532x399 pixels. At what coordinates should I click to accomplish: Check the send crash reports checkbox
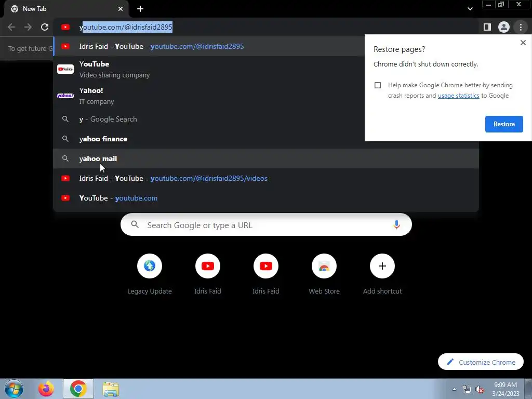tap(378, 85)
